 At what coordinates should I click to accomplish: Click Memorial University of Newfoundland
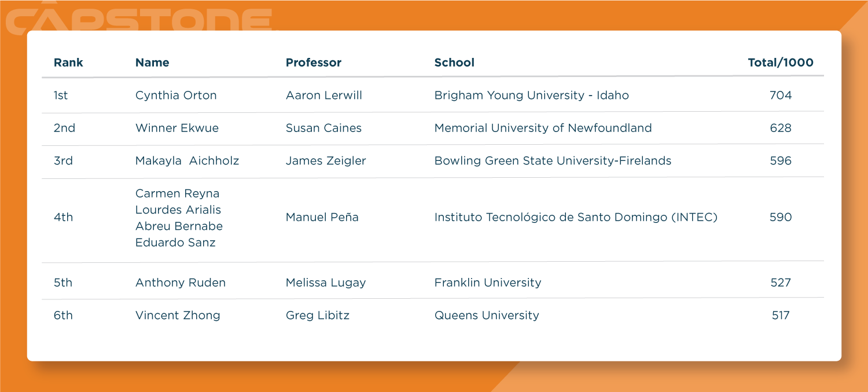click(543, 128)
